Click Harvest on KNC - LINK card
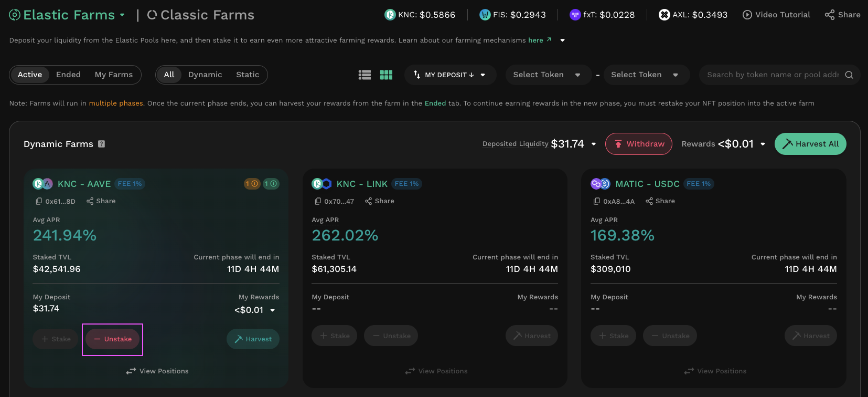This screenshot has height=397, width=868. coord(532,336)
